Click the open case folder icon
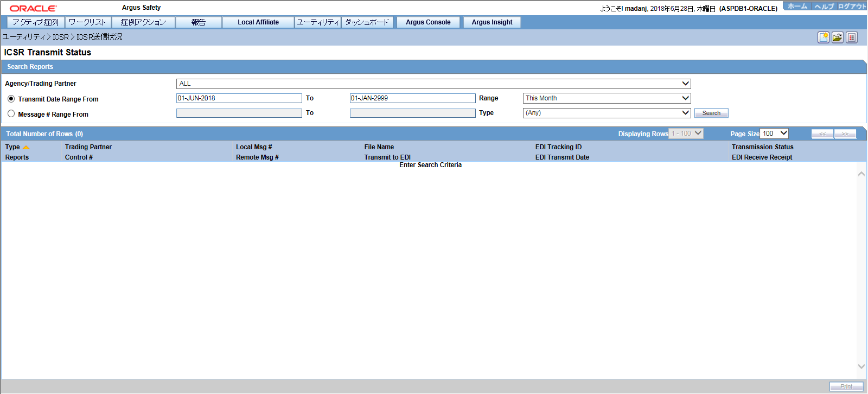 pyautogui.click(x=838, y=37)
